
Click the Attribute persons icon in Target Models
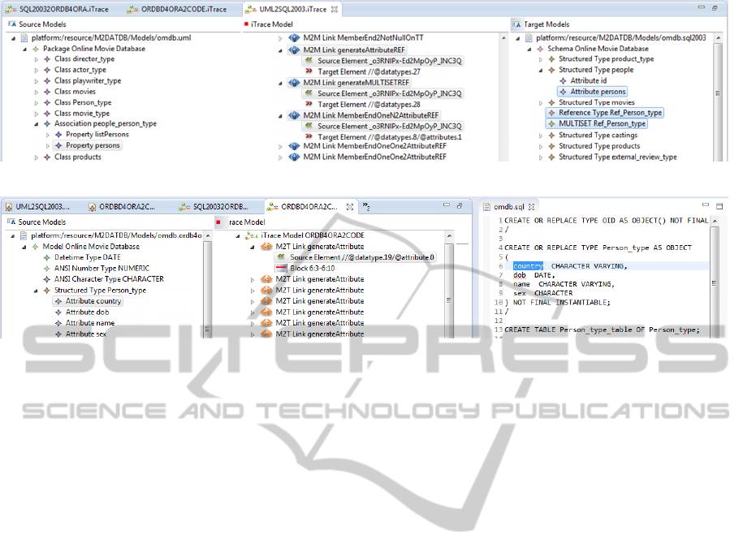tap(564, 92)
